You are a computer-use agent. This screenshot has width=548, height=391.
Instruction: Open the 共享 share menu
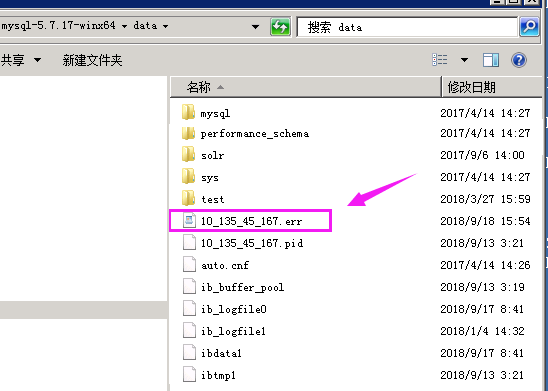pos(20,60)
